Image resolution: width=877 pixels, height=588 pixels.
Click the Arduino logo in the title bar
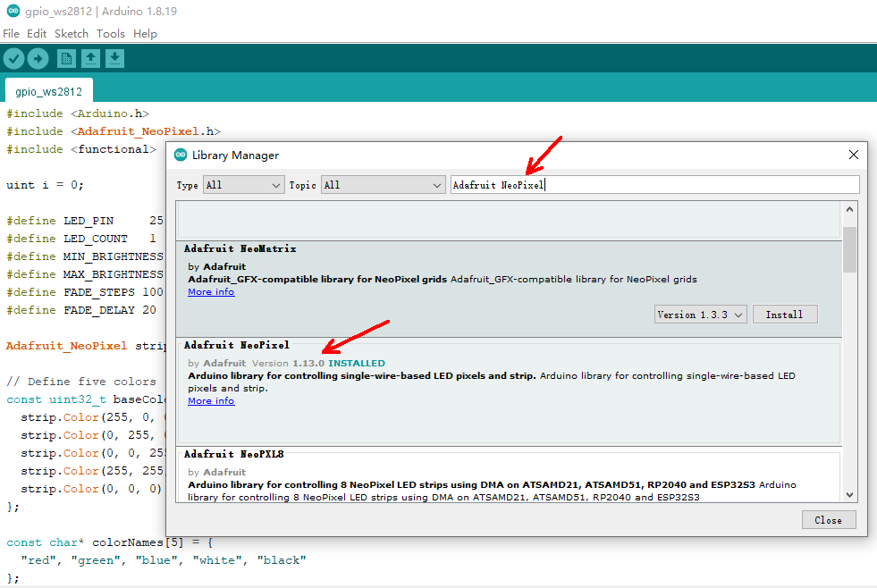pos(13,11)
